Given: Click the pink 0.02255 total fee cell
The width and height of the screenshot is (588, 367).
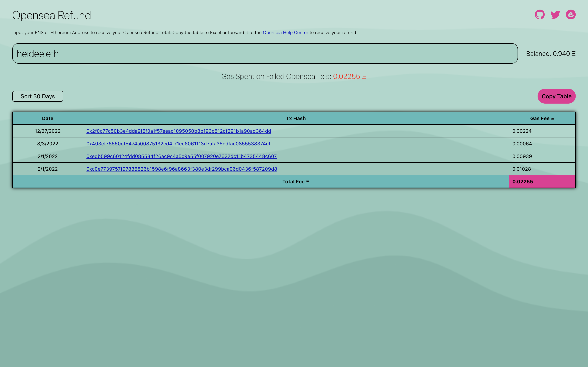Looking at the screenshot, I should tap(542, 181).
